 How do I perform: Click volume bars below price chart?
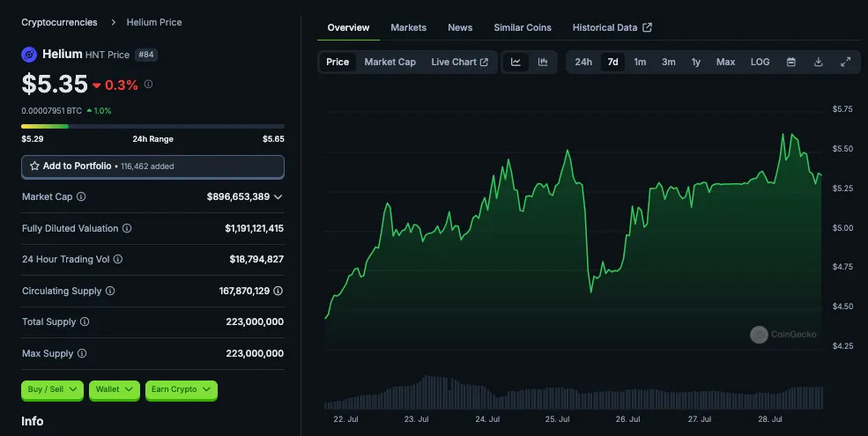tap(574, 394)
